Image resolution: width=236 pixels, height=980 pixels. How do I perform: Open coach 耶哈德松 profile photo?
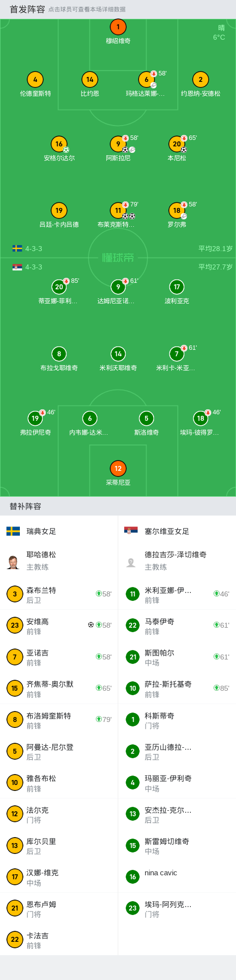click(13, 561)
